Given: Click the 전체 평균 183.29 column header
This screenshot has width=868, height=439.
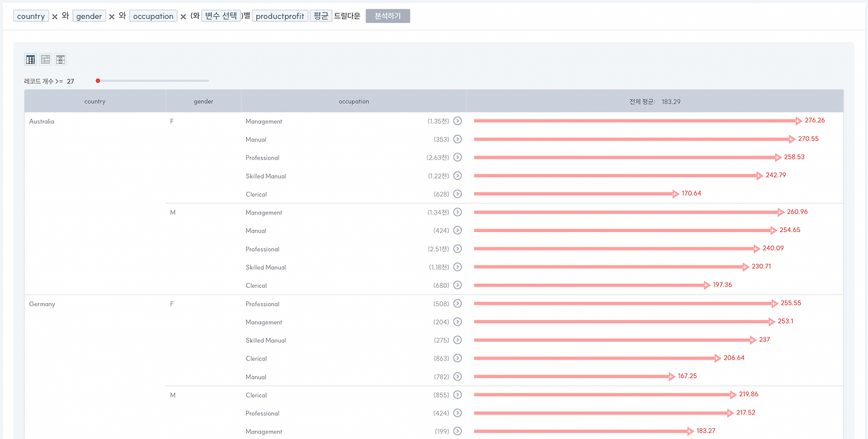Looking at the screenshot, I should click(655, 101).
